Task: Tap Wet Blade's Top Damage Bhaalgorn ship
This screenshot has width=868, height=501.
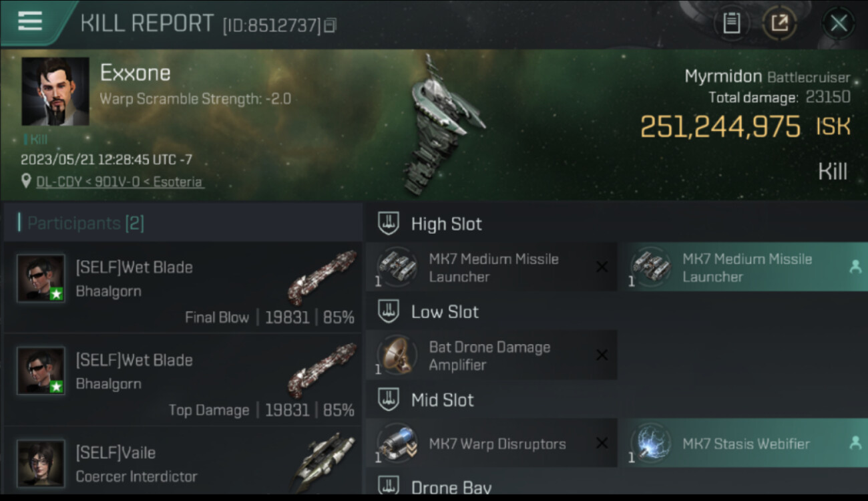Action: [x=322, y=370]
